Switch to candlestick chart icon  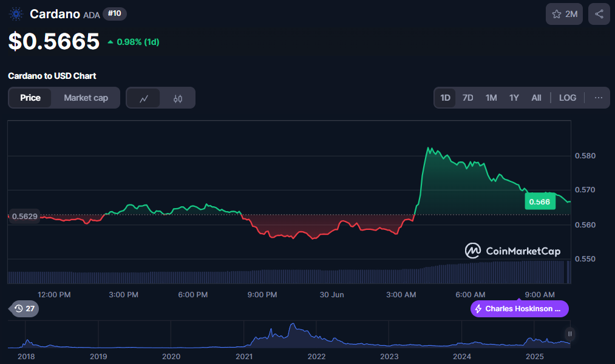tap(176, 97)
